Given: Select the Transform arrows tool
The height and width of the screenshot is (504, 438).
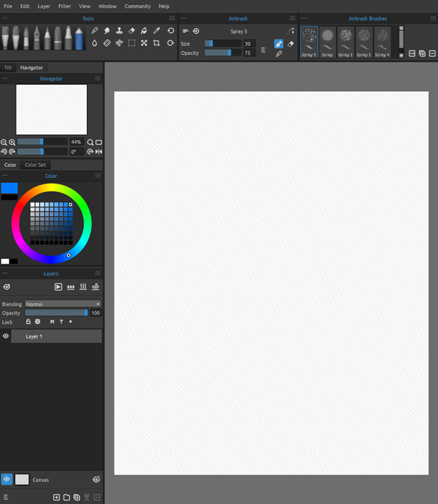Looking at the screenshot, I should pyautogui.click(x=144, y=42).
